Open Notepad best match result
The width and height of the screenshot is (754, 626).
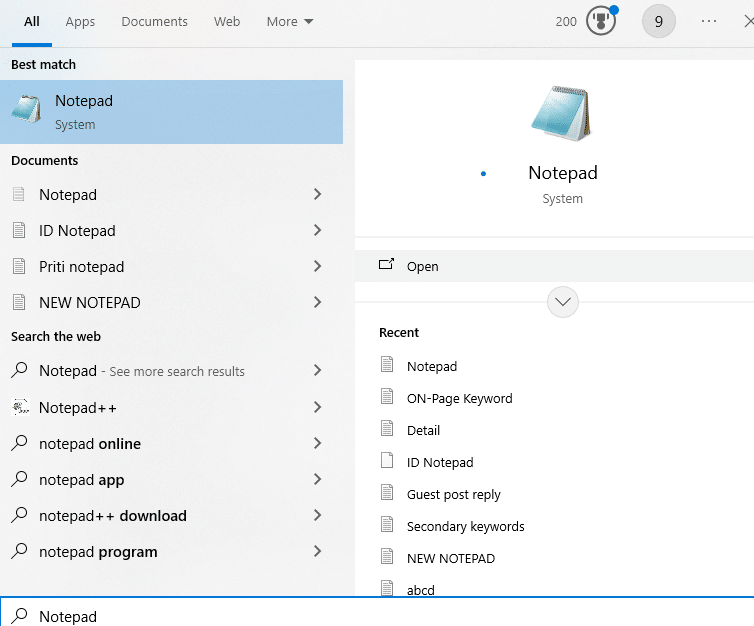coord(170,112)
